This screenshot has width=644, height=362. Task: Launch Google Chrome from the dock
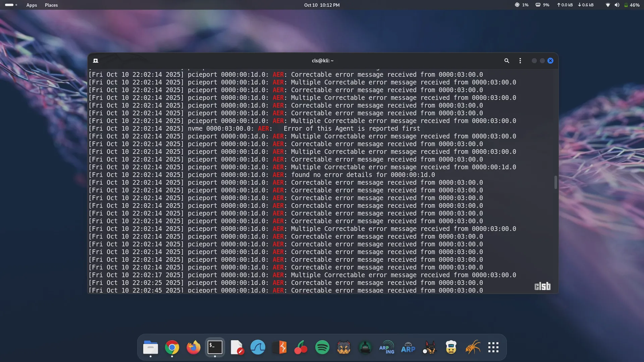click(172, 348)
